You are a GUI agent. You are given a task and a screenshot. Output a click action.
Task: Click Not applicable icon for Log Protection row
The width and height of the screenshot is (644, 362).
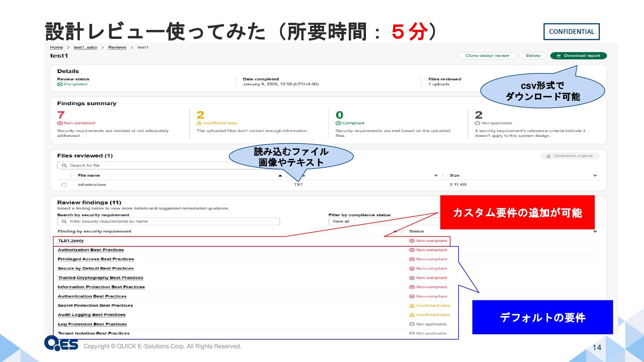pos(412,324)
